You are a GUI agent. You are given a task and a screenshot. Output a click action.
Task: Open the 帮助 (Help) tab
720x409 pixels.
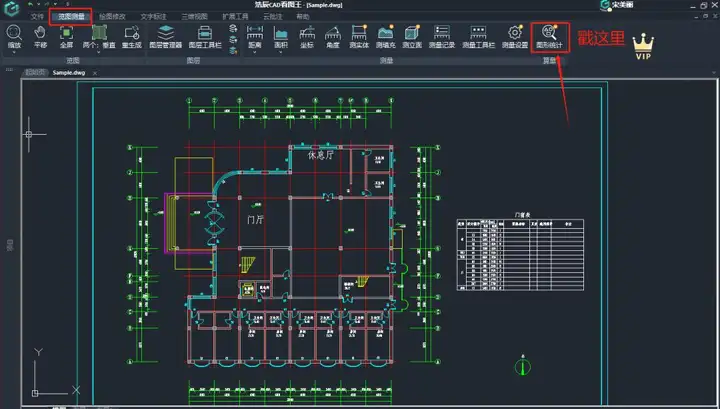pos(303,17)
